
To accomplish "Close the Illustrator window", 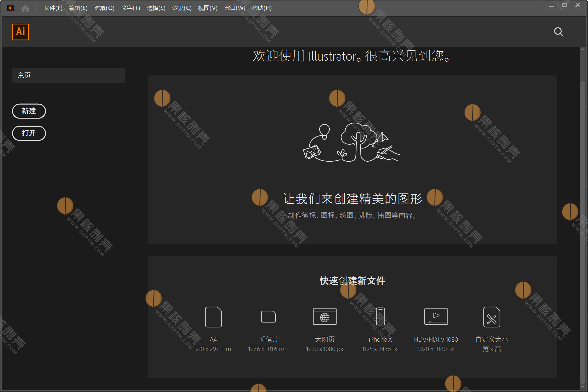I will [x=578, y=5].
